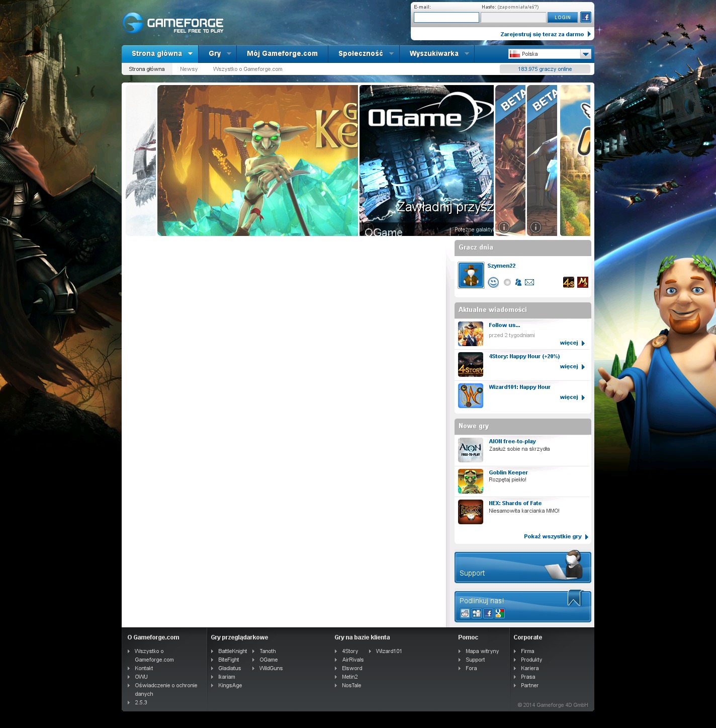
Task: Click the add friend icon for Szymen22
Action: (518, 282)
